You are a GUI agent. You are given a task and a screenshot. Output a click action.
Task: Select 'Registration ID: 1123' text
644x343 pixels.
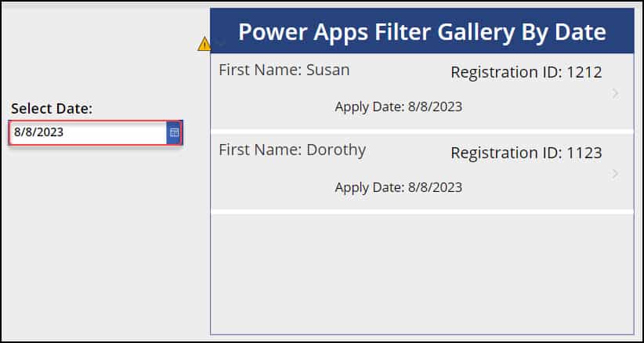[x=526, y=153]
